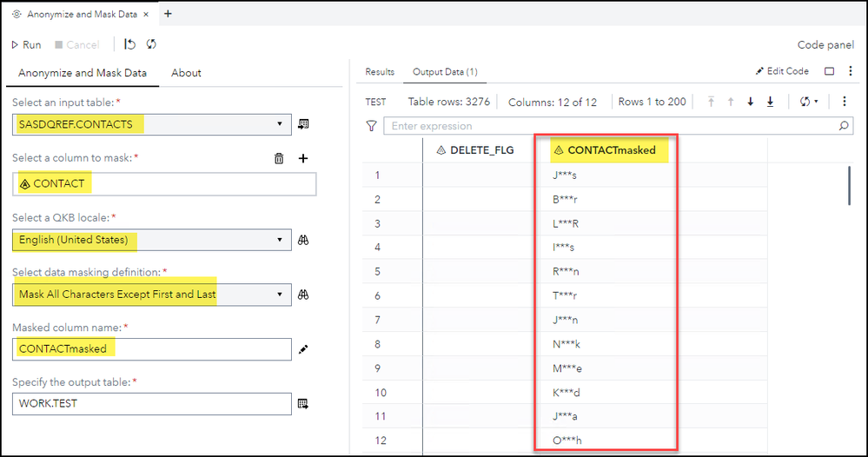
Task: Switch to the Results tab
Action: pyautogui.click(x=380, y=72)
